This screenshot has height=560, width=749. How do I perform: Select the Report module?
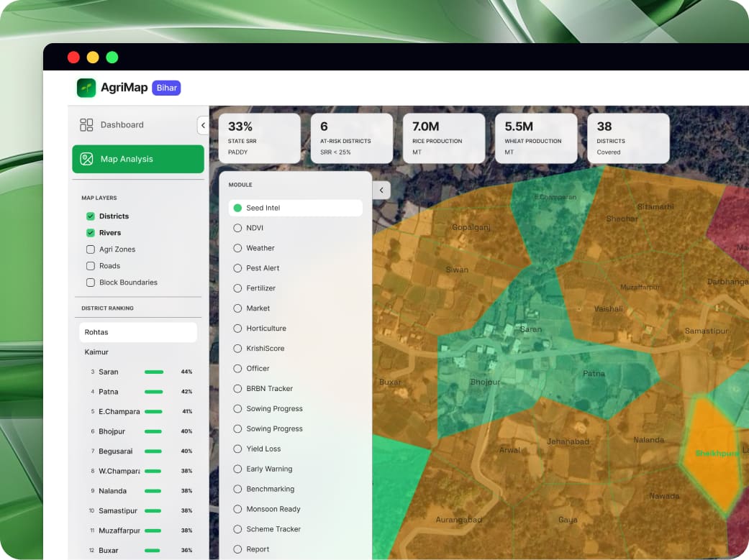[295, 549]
